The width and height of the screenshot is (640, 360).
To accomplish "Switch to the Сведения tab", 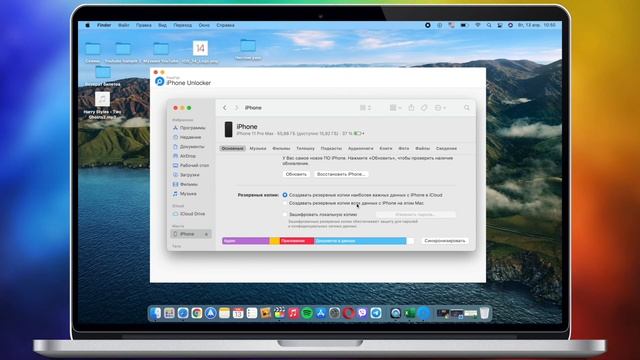I will click(x=446, y=149).
